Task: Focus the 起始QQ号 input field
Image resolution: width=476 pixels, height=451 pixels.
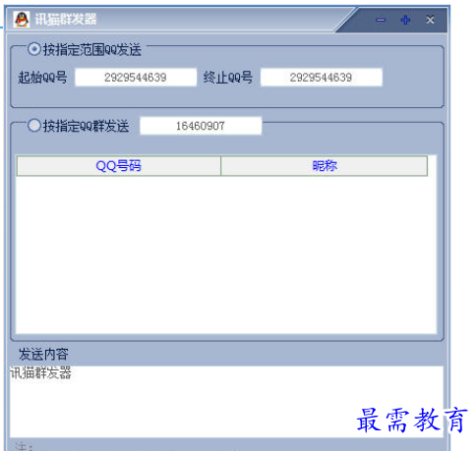Action: [136, 78]
